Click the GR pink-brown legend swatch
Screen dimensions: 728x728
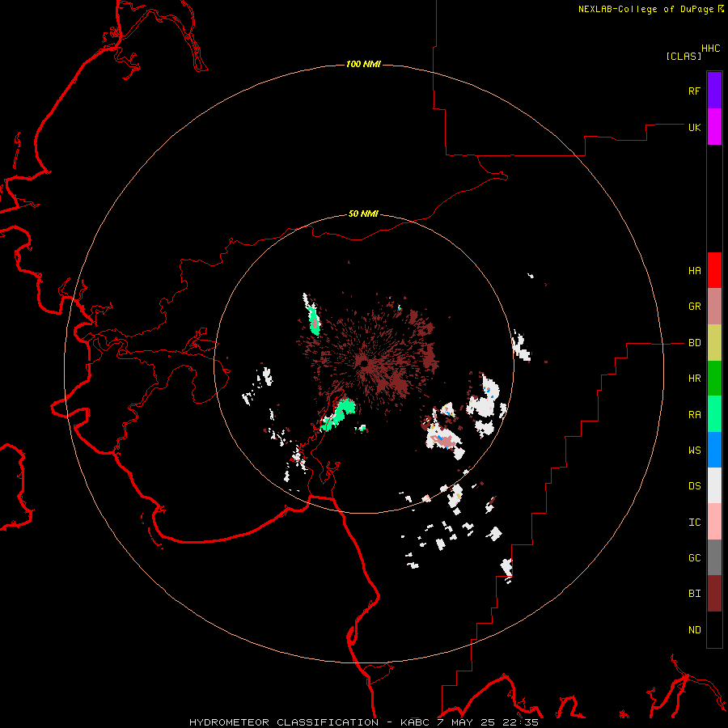(x=714, y=307)
